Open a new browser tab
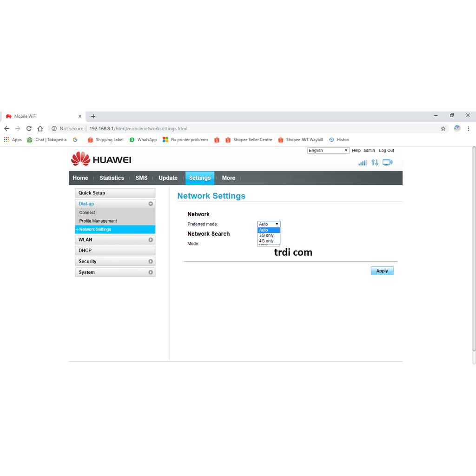 (93, 116)
